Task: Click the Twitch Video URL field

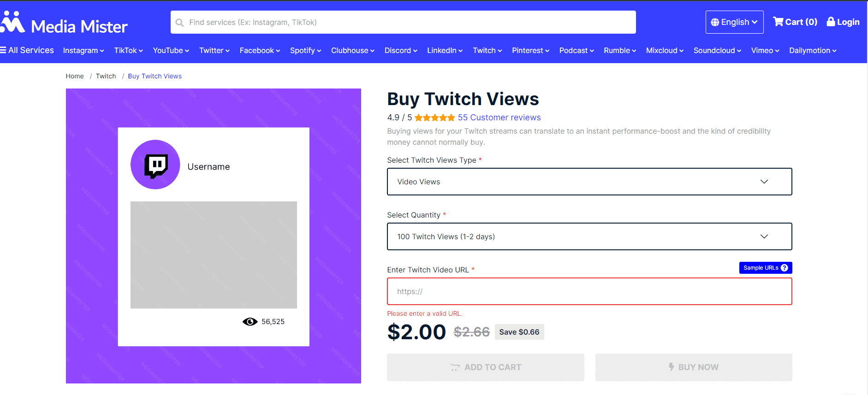Action: click(589, 291)
